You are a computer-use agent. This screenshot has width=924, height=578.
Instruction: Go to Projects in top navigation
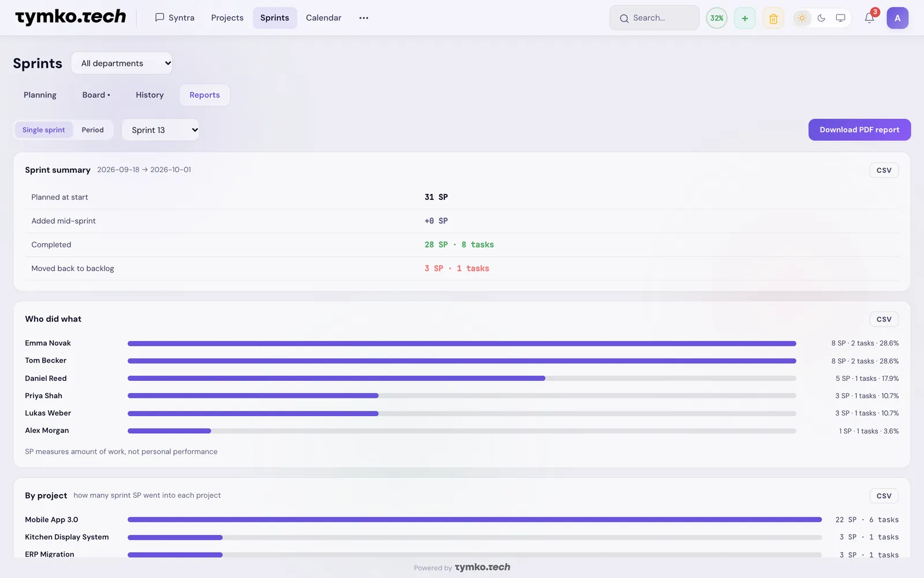click(227, 18)
